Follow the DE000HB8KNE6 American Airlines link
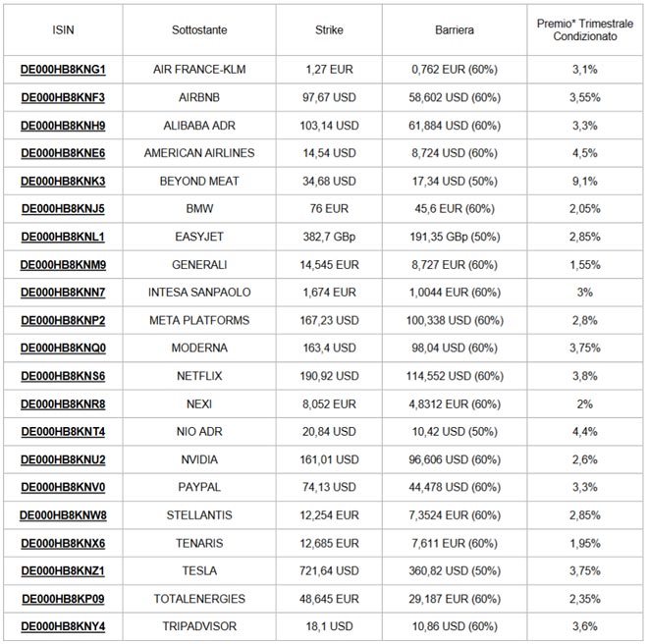Image resolution: width=648 pixels, height=644 pixels. click(63, 153)
